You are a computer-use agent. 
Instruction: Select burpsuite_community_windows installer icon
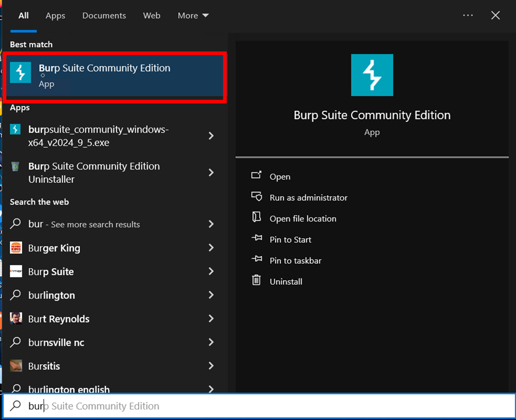click(x=15, y=129)
